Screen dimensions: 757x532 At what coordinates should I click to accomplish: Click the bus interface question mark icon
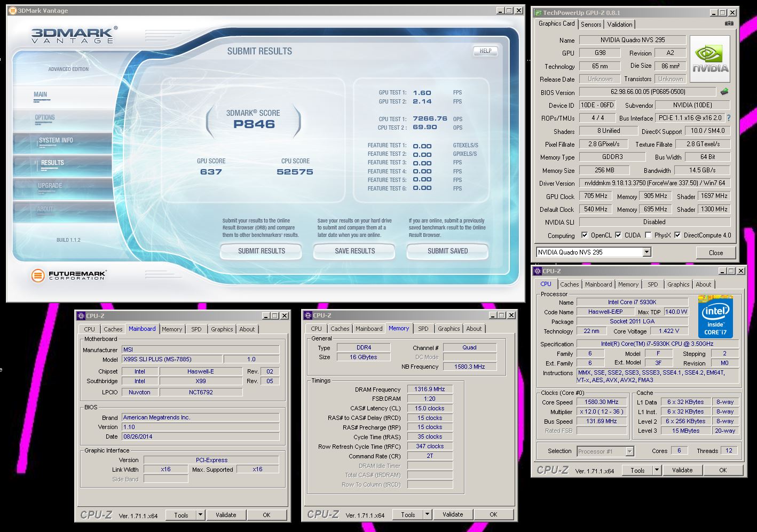click(728, 118)
